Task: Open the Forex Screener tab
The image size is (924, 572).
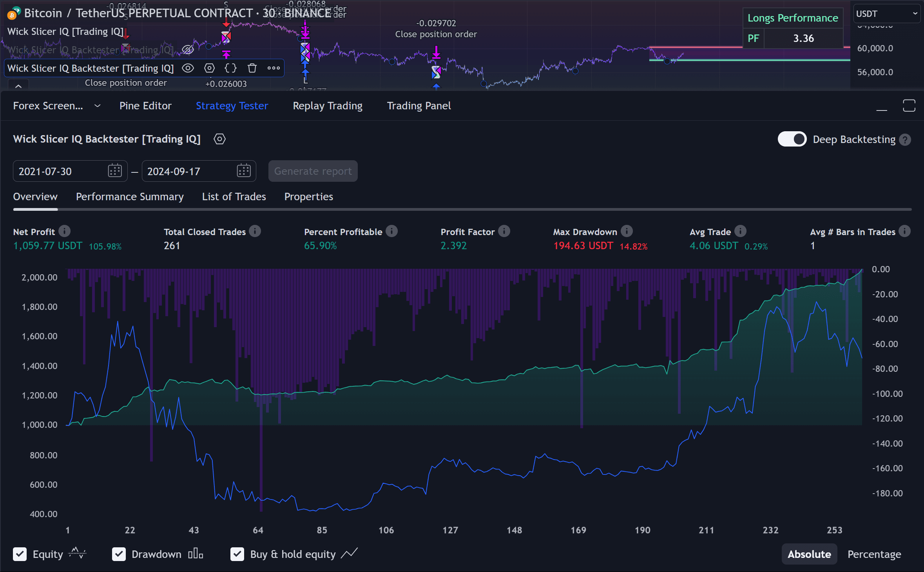Action: [x=48, y=106]
